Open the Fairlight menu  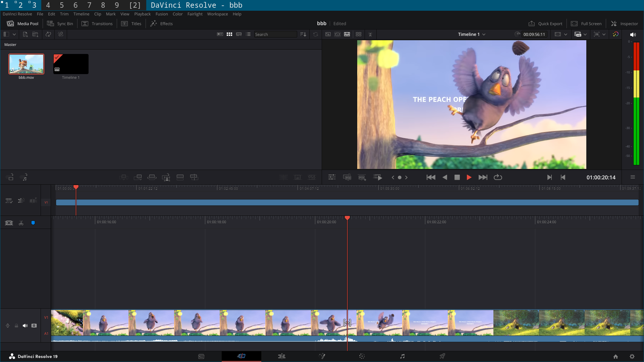coord(195,14)
